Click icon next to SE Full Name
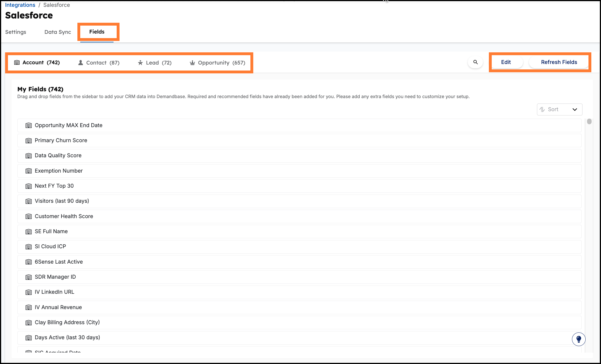Viewport: 601px width, 364px height. (28, 231)
